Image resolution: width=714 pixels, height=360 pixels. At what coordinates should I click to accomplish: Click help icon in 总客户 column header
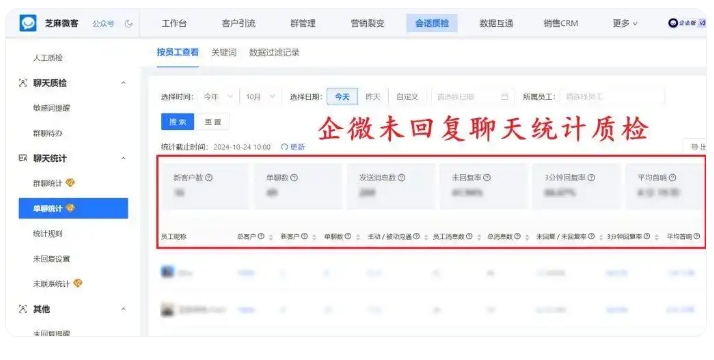[x=261, y=236]
